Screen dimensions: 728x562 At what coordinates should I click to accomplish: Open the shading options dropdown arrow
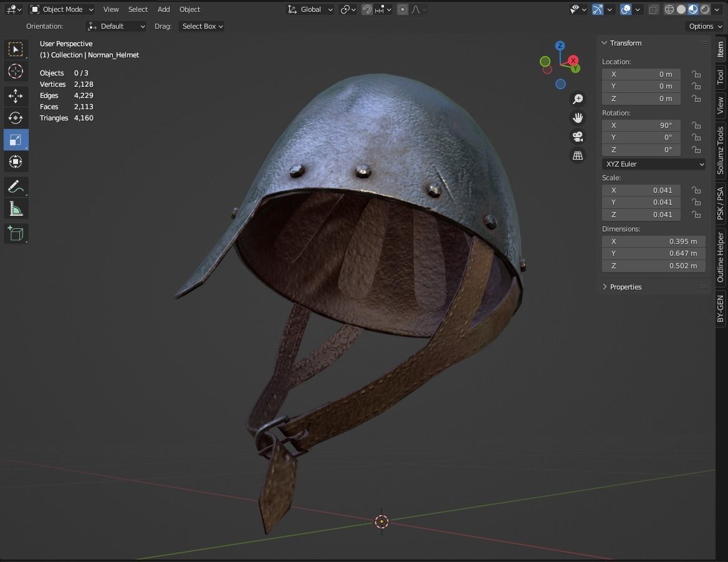click(718, 9)
